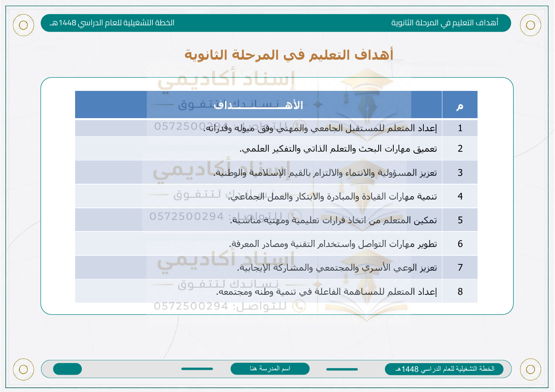This screenshot has width=555, height=392.
Task: Select goal text تعميق مهارات البحث والتعلم الذاتي
Action: 371,149
